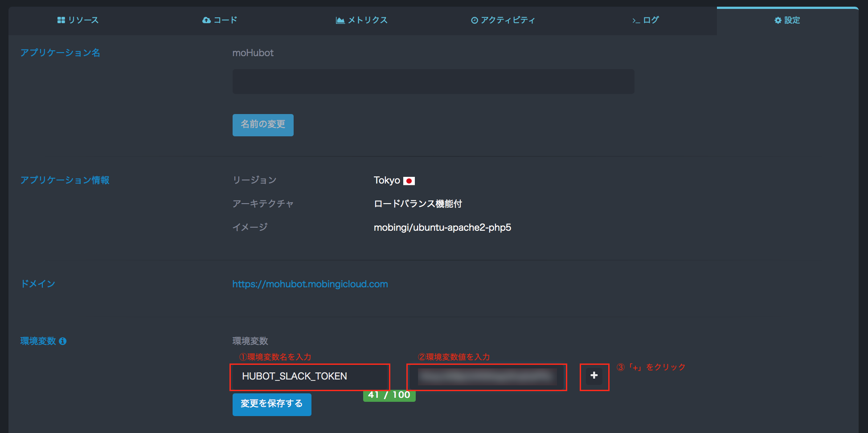The image size is (868, 433).
Task: Click the Japan flag icon next to Tokyo
Action: 409,181
